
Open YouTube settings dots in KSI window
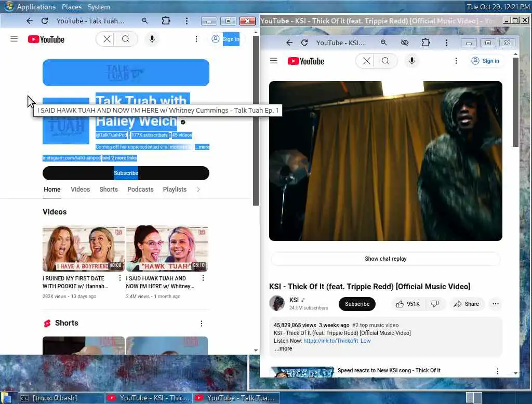pyautogui.click(x=456, y=61)
